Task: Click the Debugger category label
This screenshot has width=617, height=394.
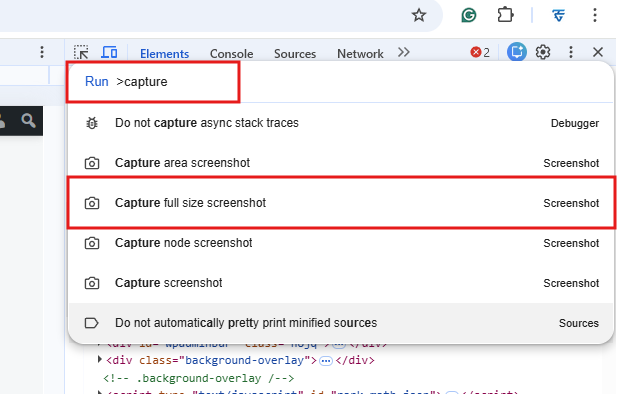Action: pyautogui.click(x=575, y=123)
